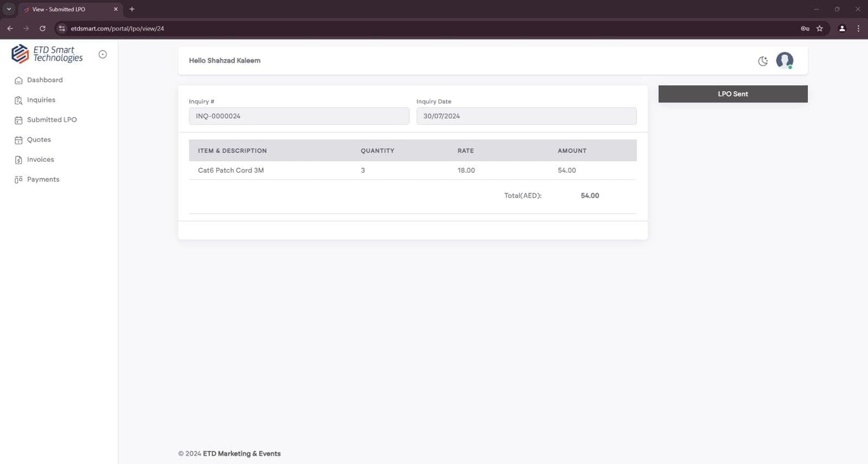Click the site information icon in address bar

[62, 28]
